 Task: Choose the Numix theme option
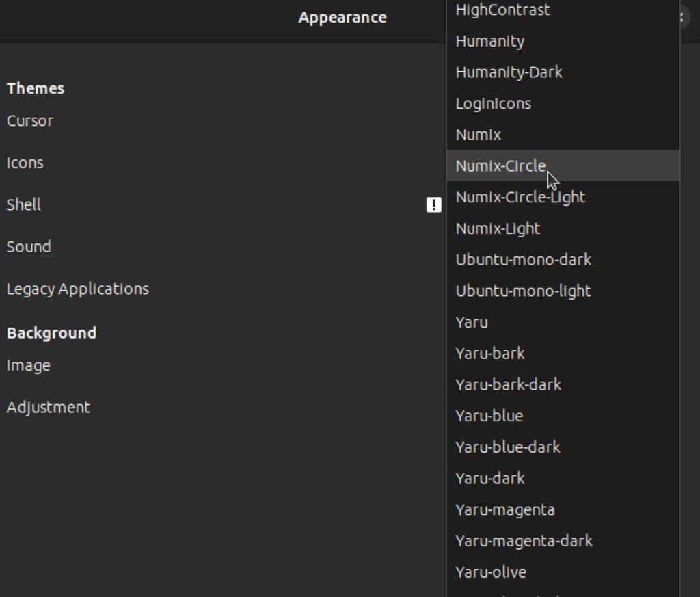click(x=563, y=135)
